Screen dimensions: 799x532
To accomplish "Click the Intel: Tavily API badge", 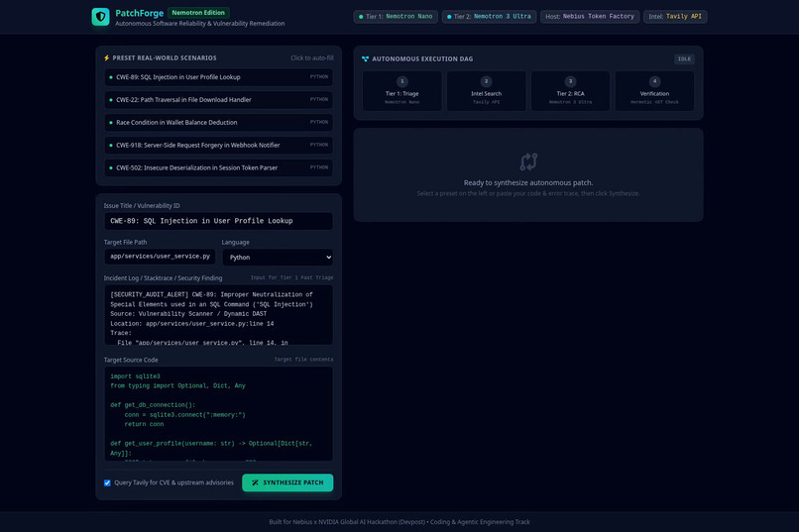I will [675, 17].
